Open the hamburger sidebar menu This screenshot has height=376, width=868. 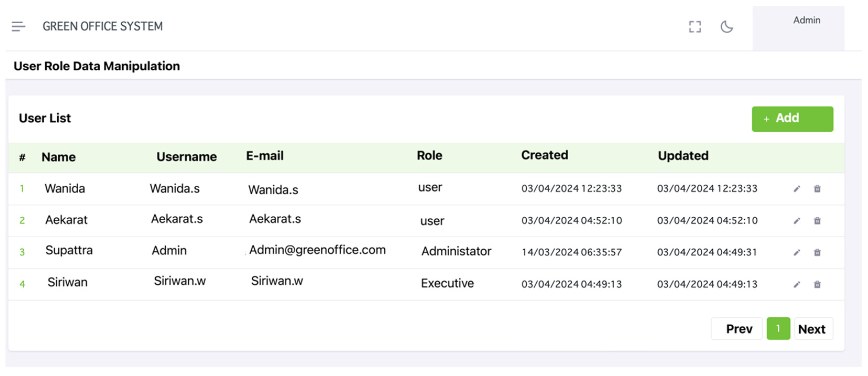click(18, 26)
